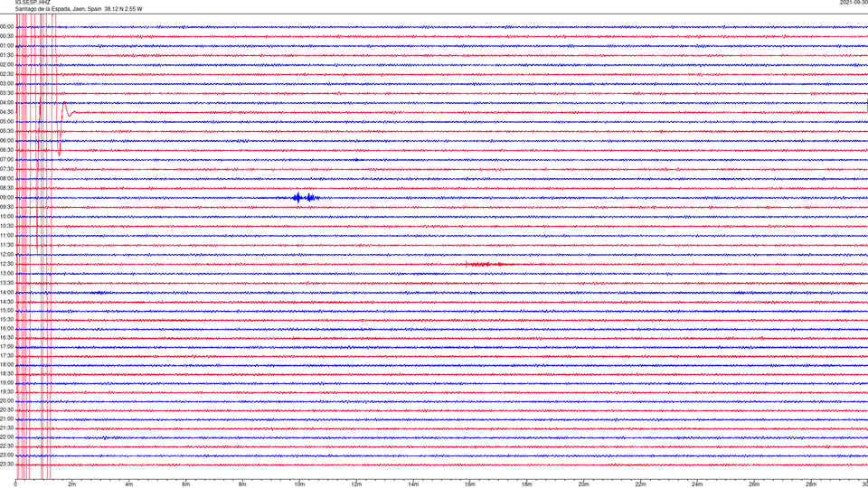Screen dimensions: 868x488
Task: Click the 26m tick on the minute axis
Action: 754,484
